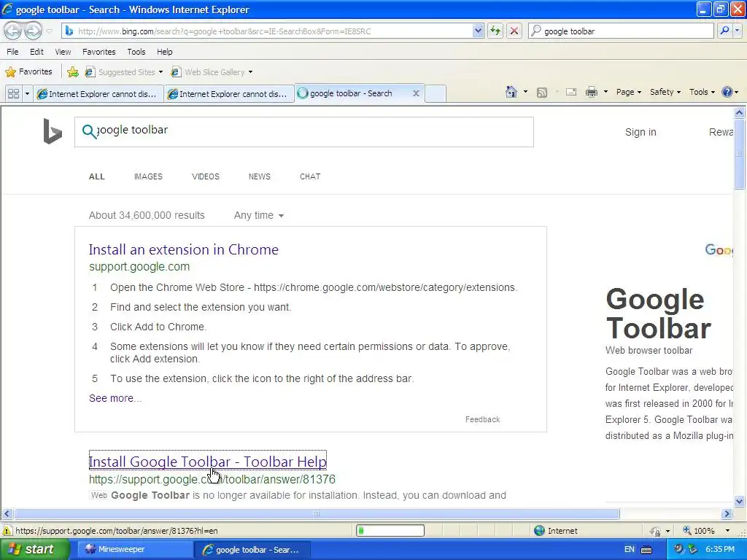Click the Forward navigation button

(33, 31)
